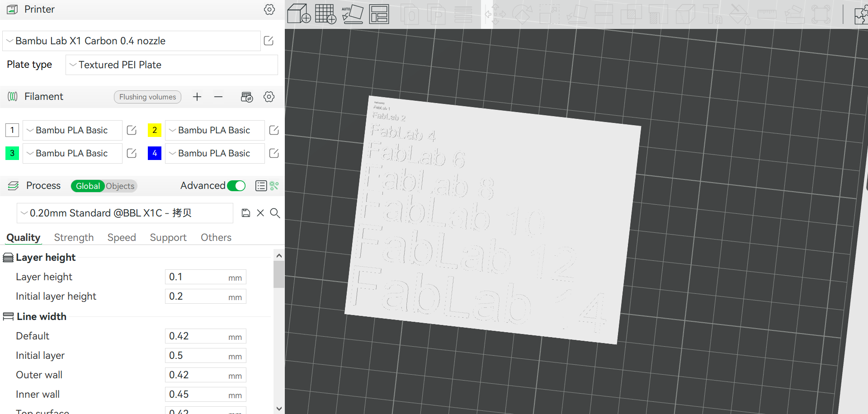Toggle the Advanced mode switch
Screen dimensions: 868x414
236,186
